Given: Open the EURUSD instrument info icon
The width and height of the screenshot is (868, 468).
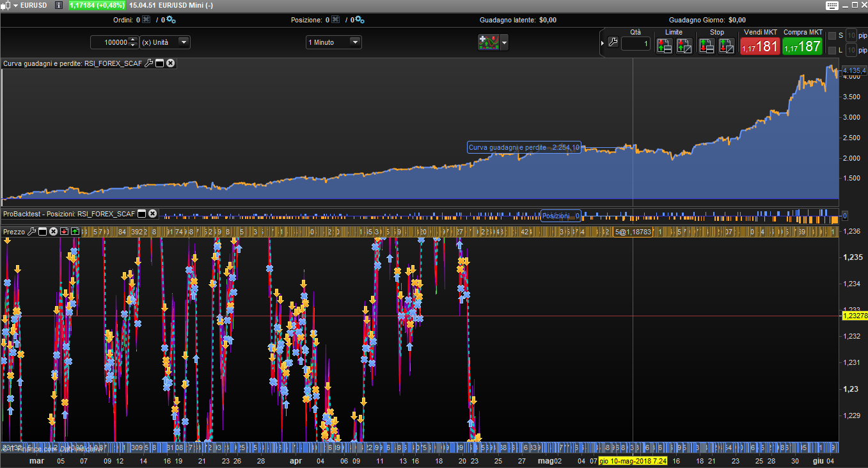Looking at the screenshot, I should tap(59, 5).
